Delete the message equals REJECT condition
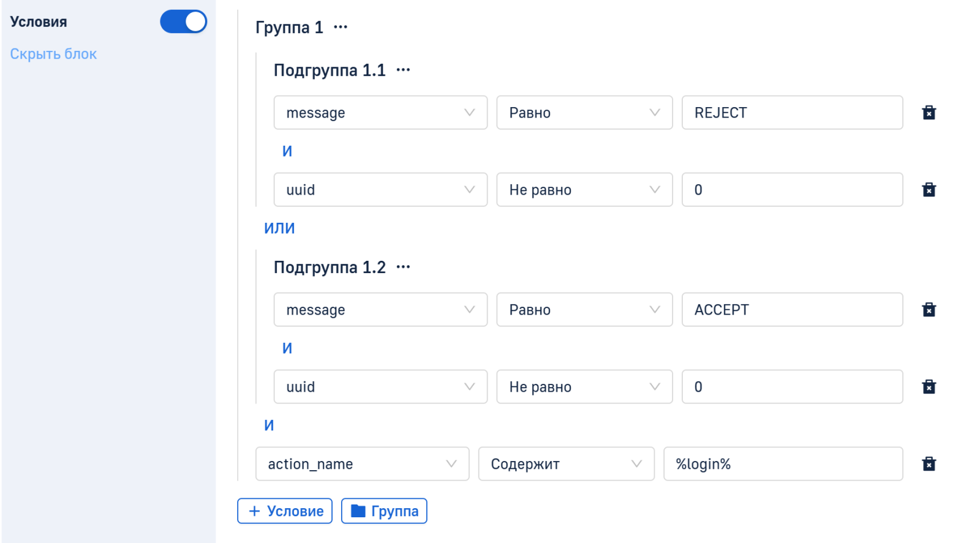 tap(929, 113)
